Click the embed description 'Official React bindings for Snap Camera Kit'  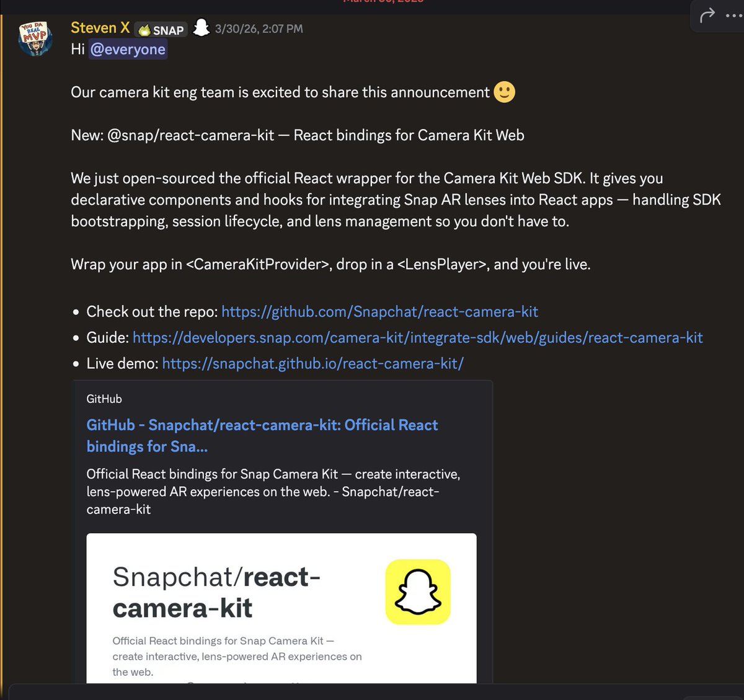point(273,492)
